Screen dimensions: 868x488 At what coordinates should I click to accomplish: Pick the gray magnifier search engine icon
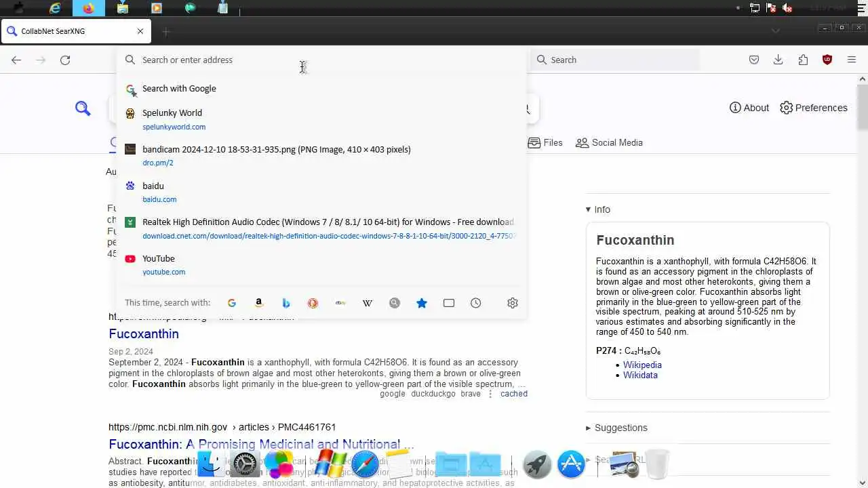click(x=395, y=303)
